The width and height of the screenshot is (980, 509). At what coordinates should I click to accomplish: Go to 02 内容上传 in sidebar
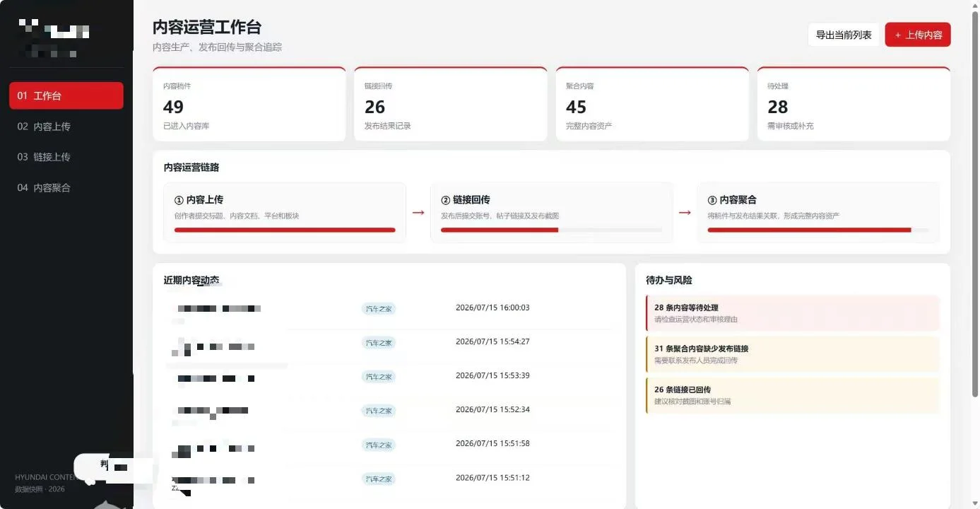(x=66, y=127)
